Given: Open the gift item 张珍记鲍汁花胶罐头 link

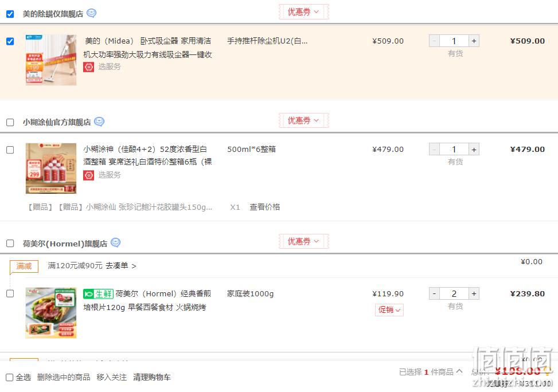Looking at the screenshot, I should [120, 207].
